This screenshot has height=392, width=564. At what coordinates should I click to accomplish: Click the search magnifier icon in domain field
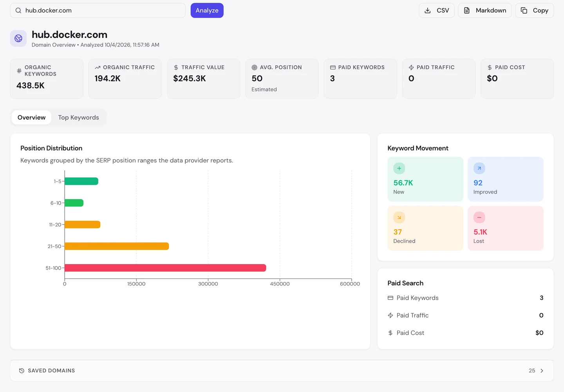(x=18, y=11)
